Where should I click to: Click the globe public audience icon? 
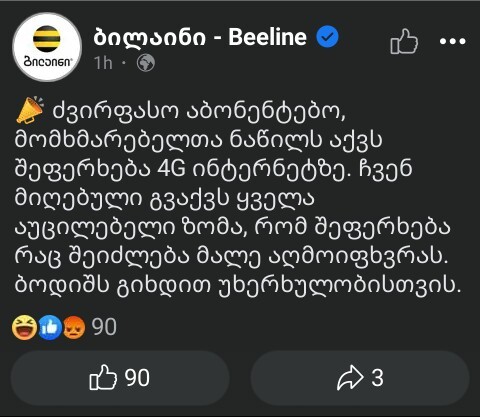pyautogui.click(x=146, y=63)
